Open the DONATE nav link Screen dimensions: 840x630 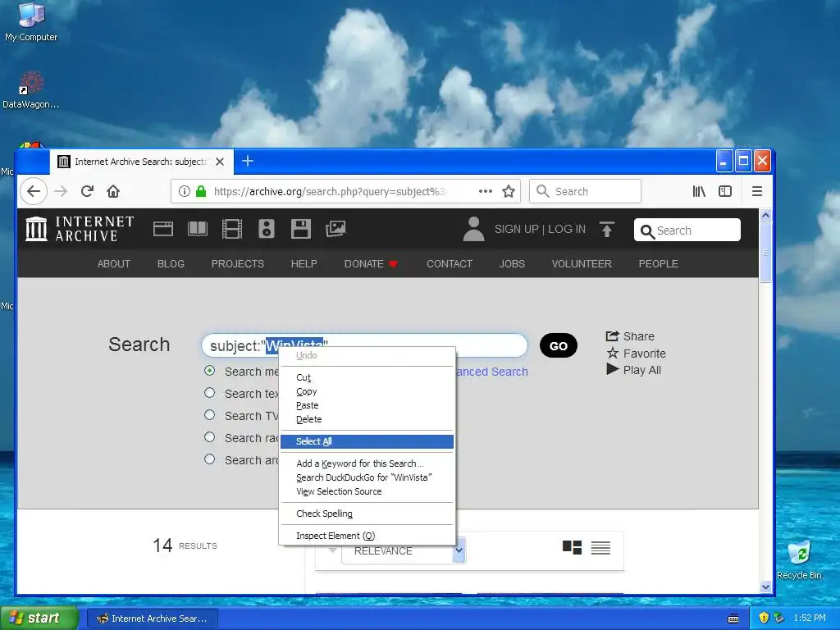(371, 263)
